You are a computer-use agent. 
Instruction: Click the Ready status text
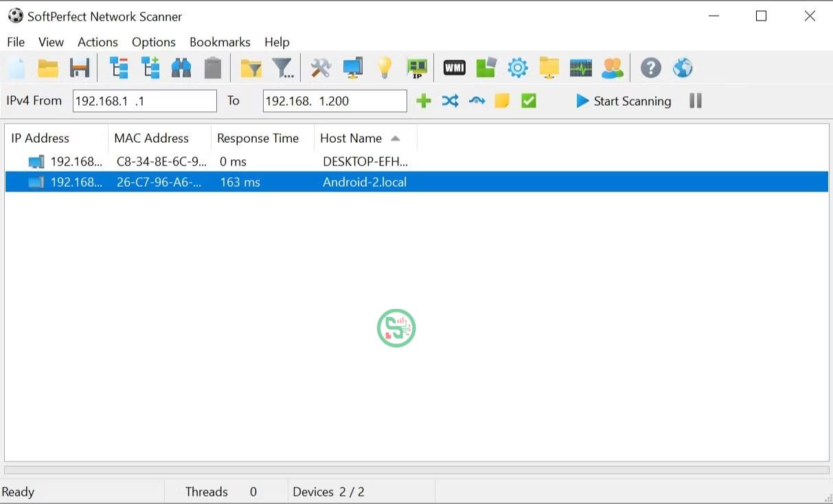pyautogui.click(x=18, y=492)
